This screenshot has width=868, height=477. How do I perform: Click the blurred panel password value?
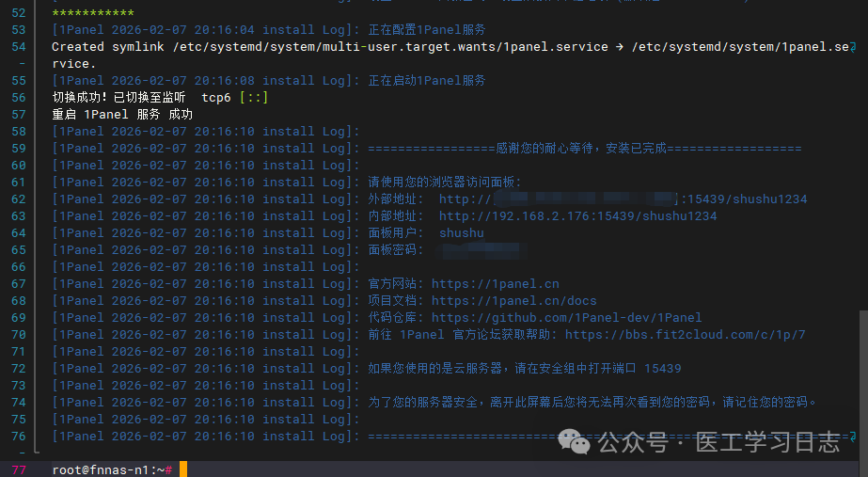[x=481, y=250]
